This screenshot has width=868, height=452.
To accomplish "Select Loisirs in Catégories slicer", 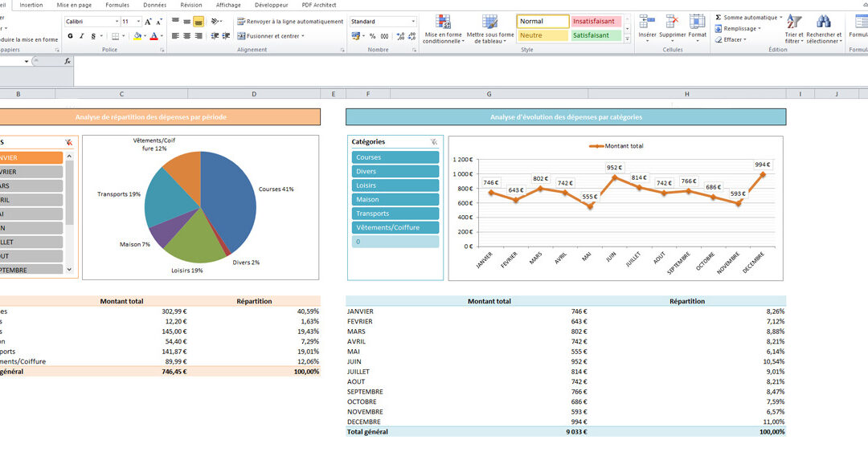I will pos(395,185).
